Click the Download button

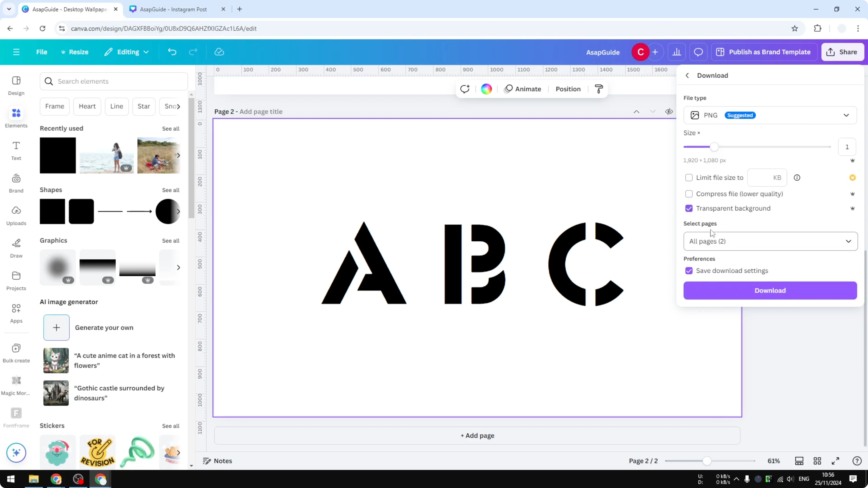(770, 290)
